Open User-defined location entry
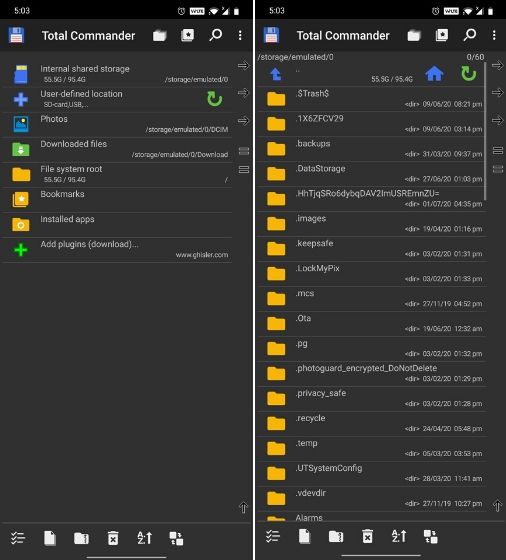The height and width of the screenshot is (560, 506). coord(117,99)
